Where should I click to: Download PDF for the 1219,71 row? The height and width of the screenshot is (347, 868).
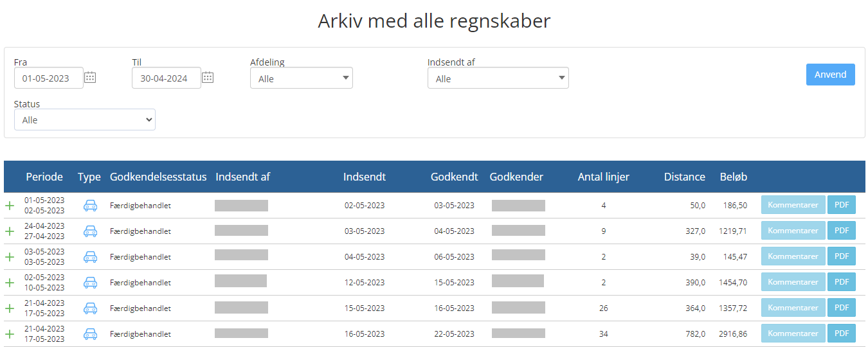tap(842, 231)
